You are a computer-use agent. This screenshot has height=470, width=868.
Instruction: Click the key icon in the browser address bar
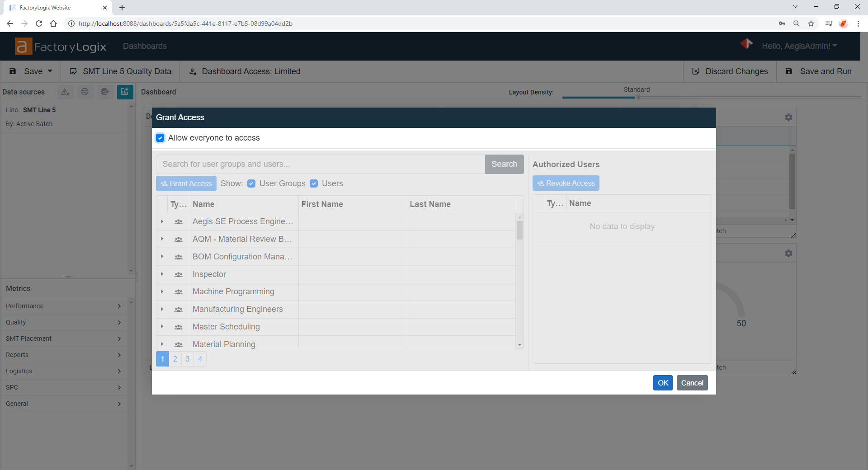782,23
